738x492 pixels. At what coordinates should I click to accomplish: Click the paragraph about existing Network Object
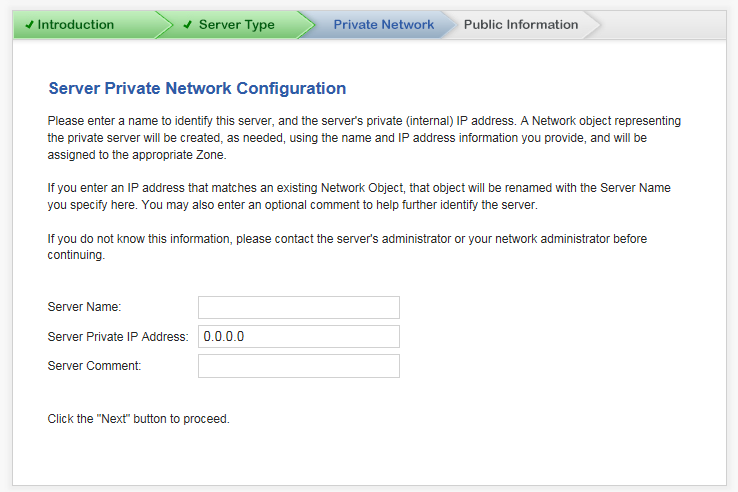pos(359,196)
